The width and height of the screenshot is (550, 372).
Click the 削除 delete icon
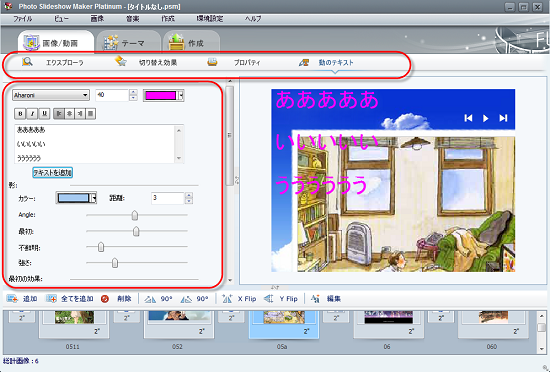(105, 299)
